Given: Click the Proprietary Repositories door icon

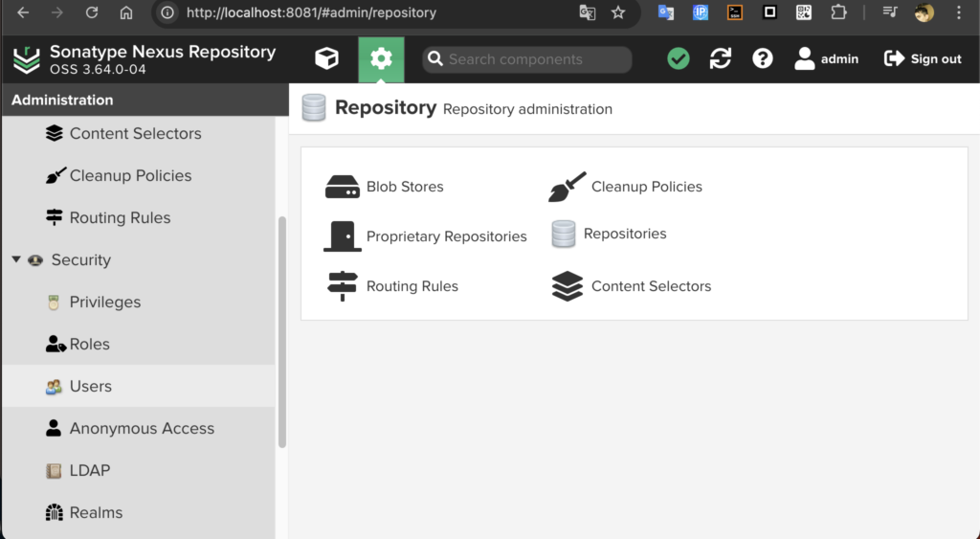Looking at the screenshot, I should click(342, 236).
